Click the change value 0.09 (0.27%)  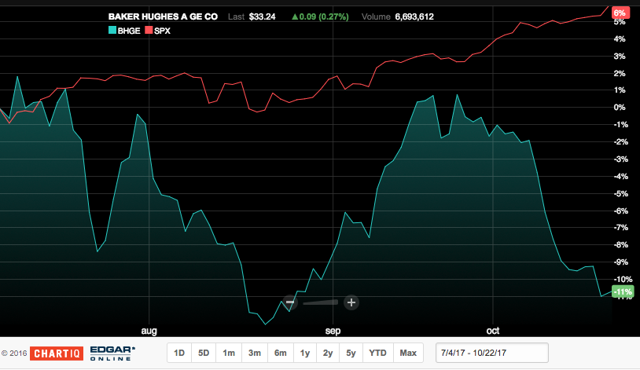click(320, 17)
